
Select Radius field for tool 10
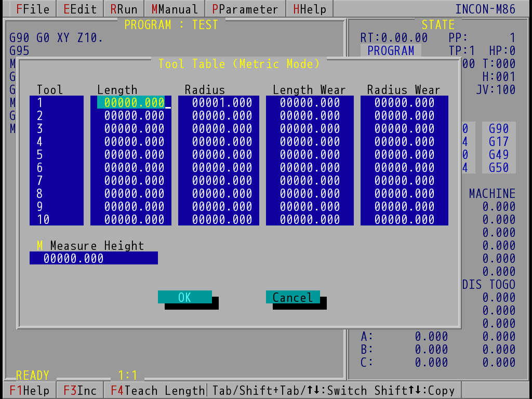[219, 219]
